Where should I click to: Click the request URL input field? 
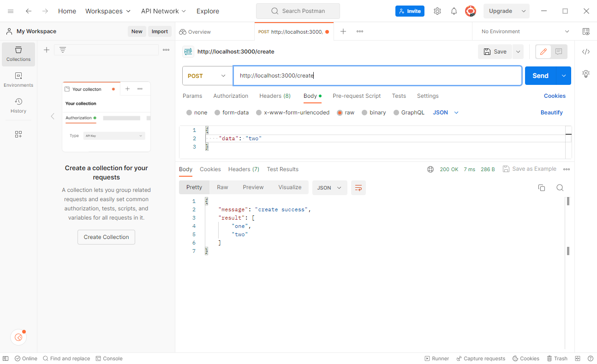(377, 76)
